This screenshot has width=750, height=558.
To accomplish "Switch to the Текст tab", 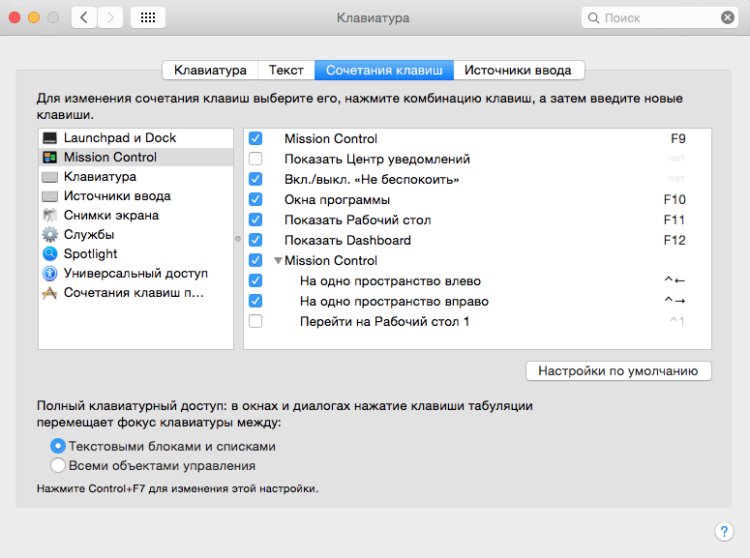I will pos(286,70).
